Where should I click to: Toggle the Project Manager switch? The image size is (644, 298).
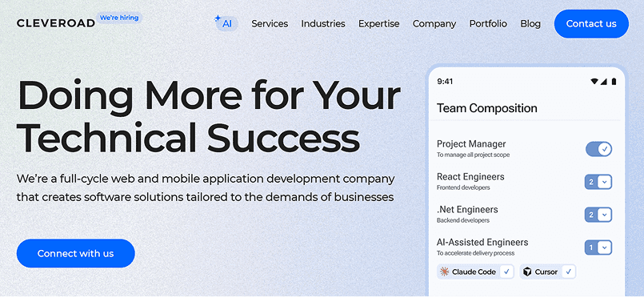[x=598, y=149]
